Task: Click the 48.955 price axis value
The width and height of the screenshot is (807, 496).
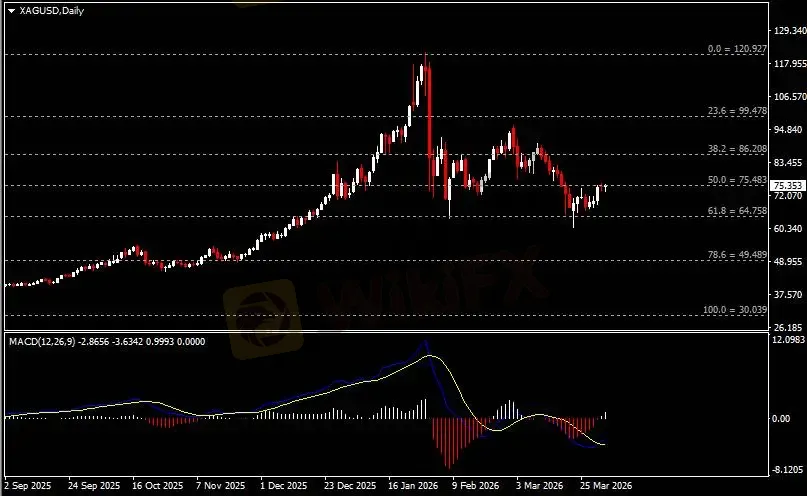Action: [x=790, y=261]
